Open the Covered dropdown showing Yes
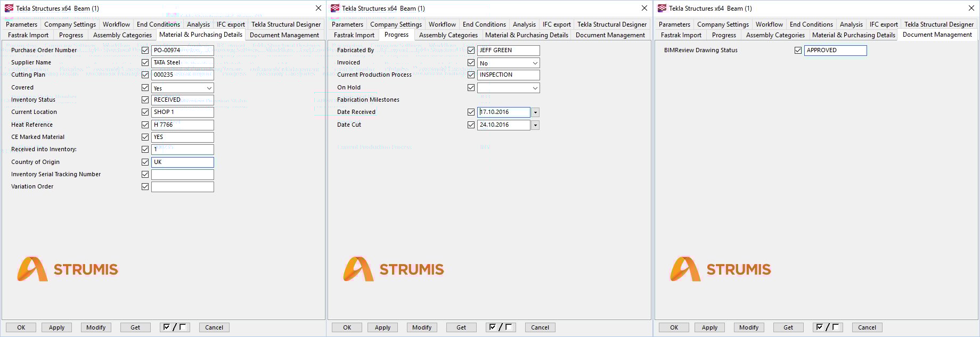The width and height of the screenshot is (980, 337). click(x=183, y=88)
